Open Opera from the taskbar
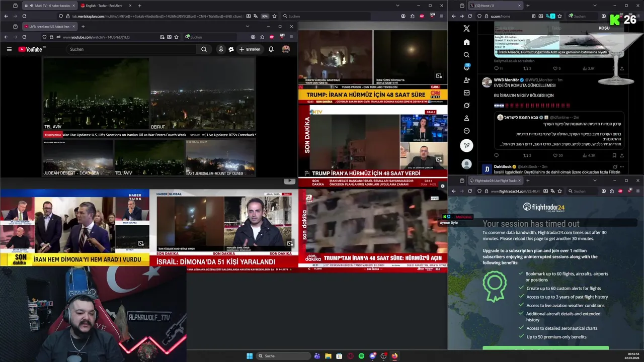This screenshot has height=362, width=644. 350,356
